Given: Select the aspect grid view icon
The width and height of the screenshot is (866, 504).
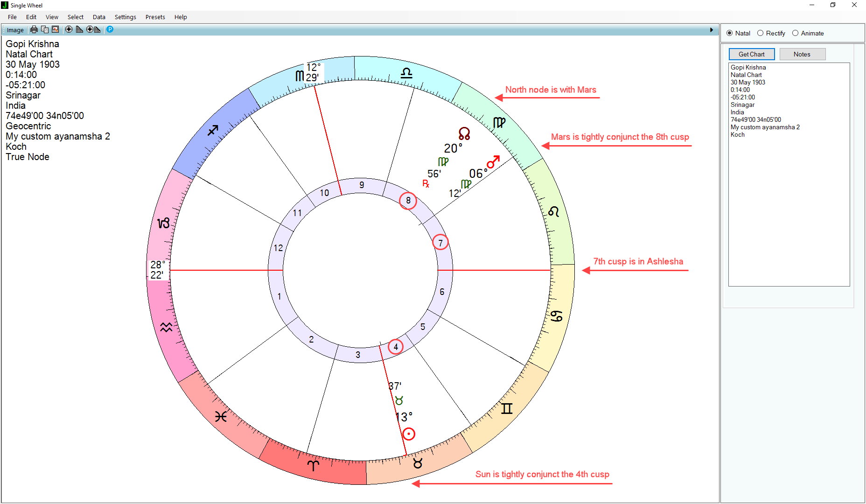Looking at the screenshot, I should [79, 30].
